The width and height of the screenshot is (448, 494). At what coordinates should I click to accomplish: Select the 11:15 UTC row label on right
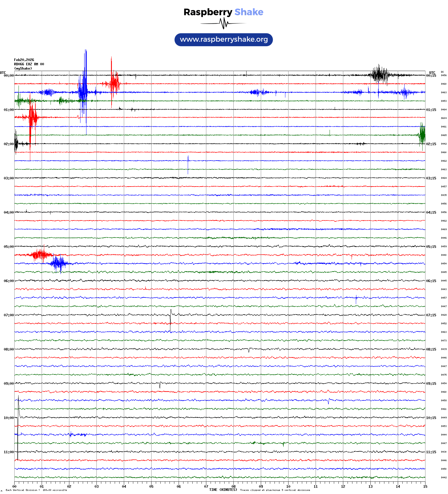click(431, 452)
